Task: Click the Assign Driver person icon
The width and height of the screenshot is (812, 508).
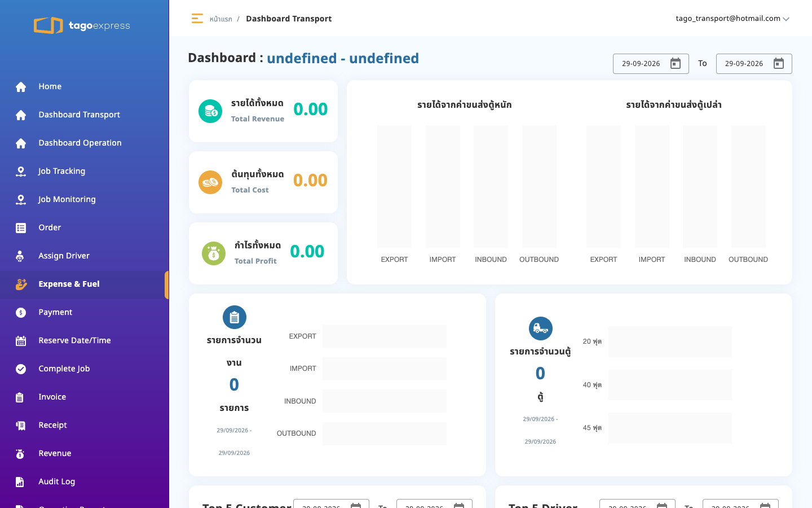Action: click(20, 256)
